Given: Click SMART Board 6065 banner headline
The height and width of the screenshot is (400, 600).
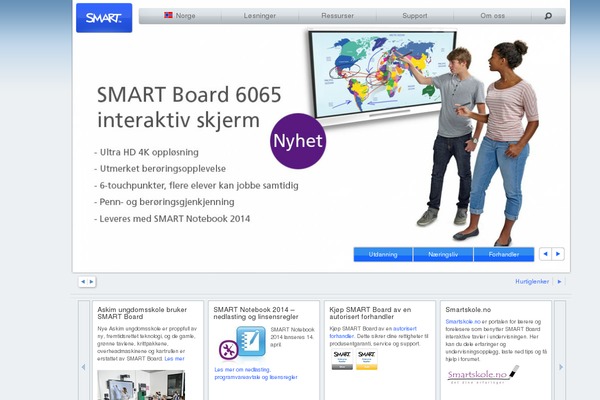Looking at the screenshot, I should point(189,107).
